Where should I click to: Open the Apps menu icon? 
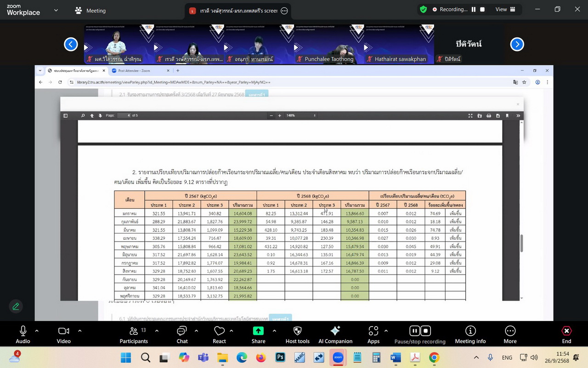pyautogui.click(x=373, y=334)
